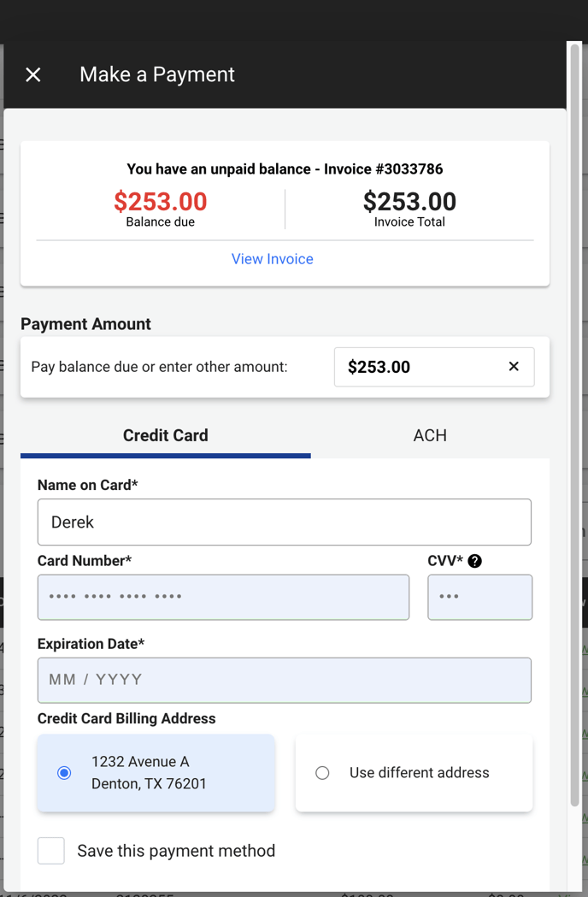Close the Make a Payment dialog
Image resolution: width=588 pixels, height=897 pixels.
pyautogui.click(x=33, y=74)
